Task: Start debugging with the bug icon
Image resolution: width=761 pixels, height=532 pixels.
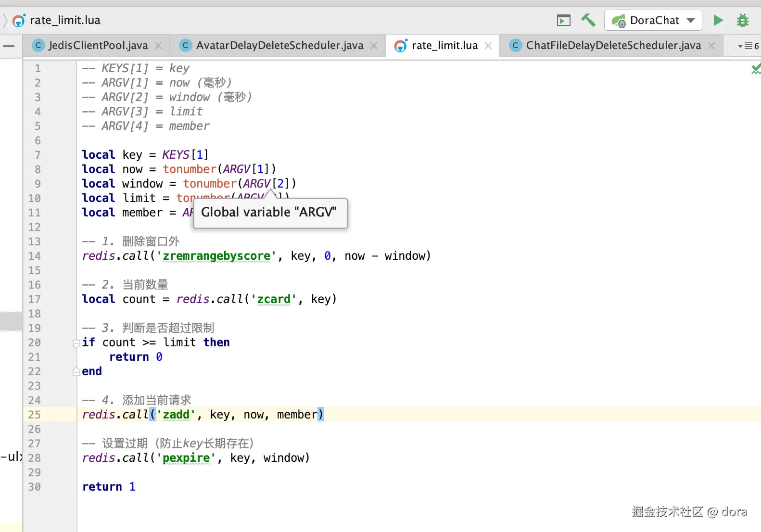Action: [x=743, y=20]
